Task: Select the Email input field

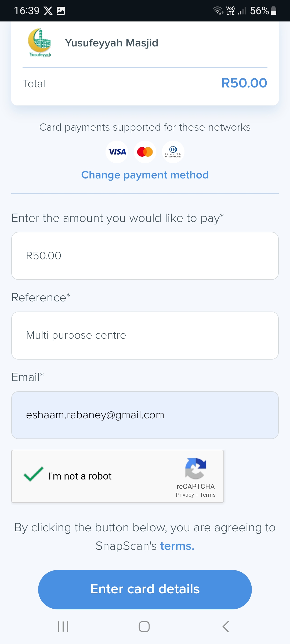Action: pos(145,415)
